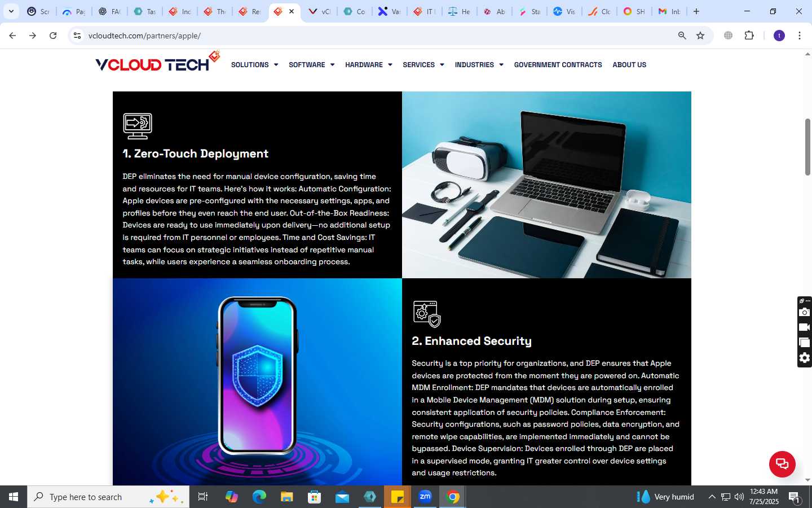Click the '1. Zero-Touch Deployment' heading

click(x=195, y=154)
